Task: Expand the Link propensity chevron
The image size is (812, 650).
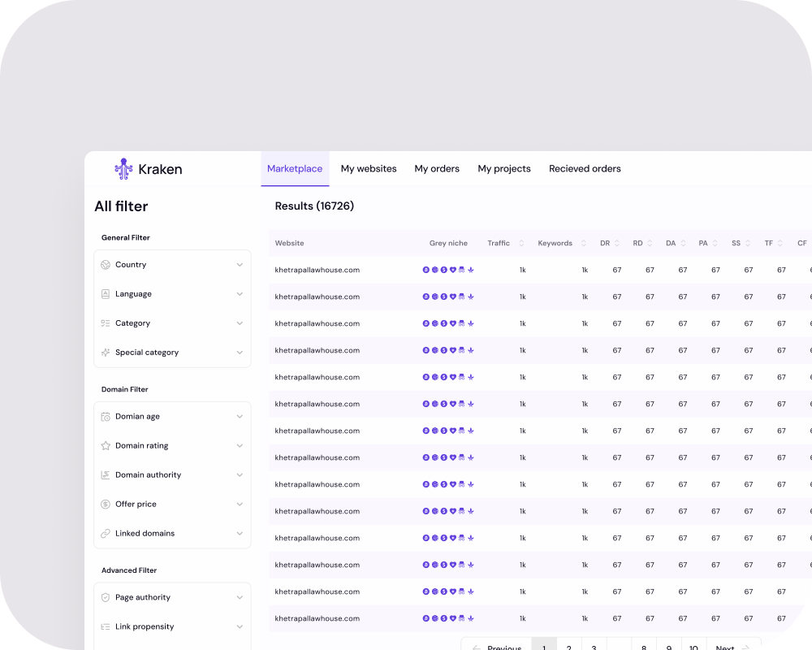Action: 240,626
